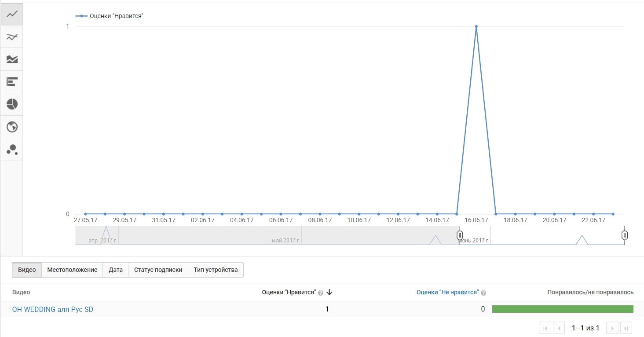Select the Статус подписки tab

click(x=158, y=270)
